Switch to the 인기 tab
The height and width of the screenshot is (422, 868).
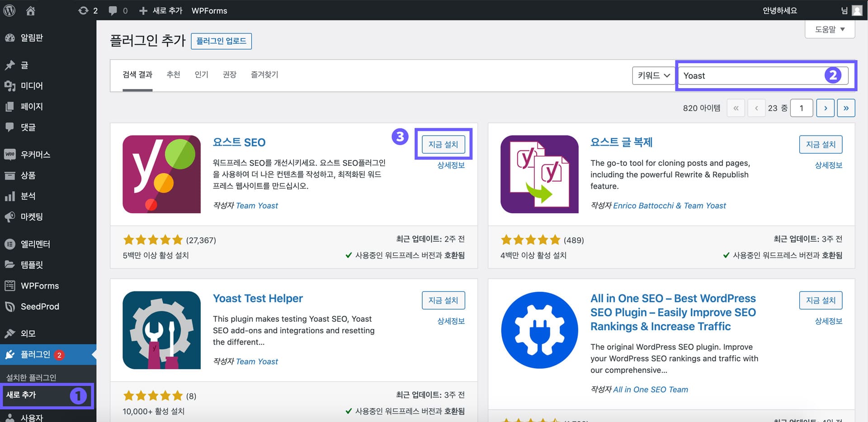coord(202,75)
